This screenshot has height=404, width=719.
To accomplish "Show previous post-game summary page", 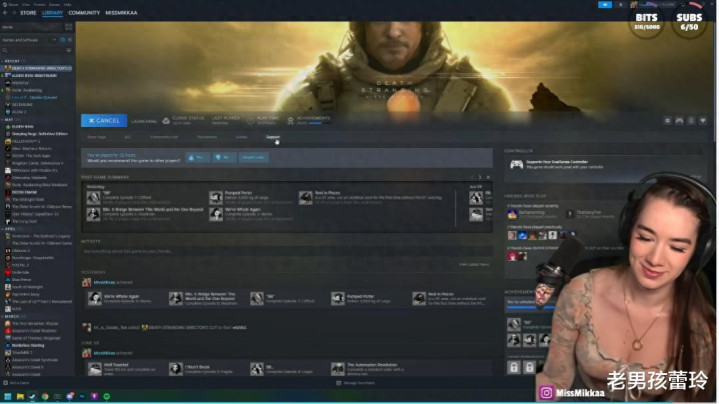I will point(471,177).
